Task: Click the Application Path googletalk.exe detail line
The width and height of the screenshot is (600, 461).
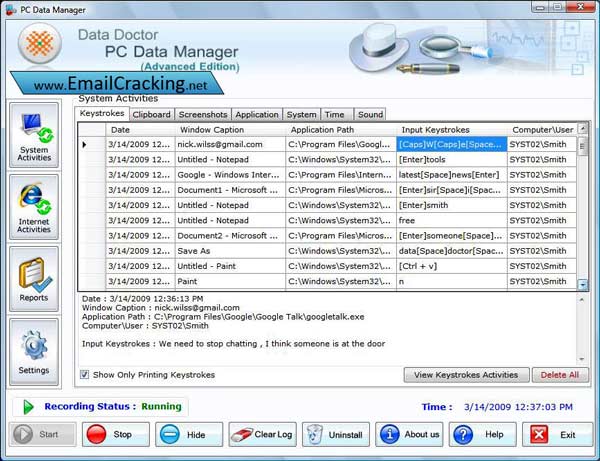Action: pos(223,317)
